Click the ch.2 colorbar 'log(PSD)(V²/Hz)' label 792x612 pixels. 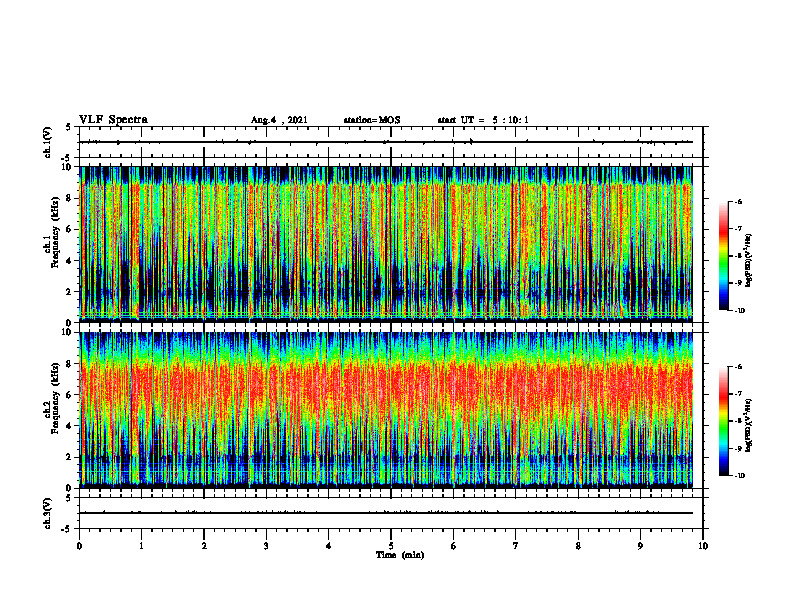point(749,425)
